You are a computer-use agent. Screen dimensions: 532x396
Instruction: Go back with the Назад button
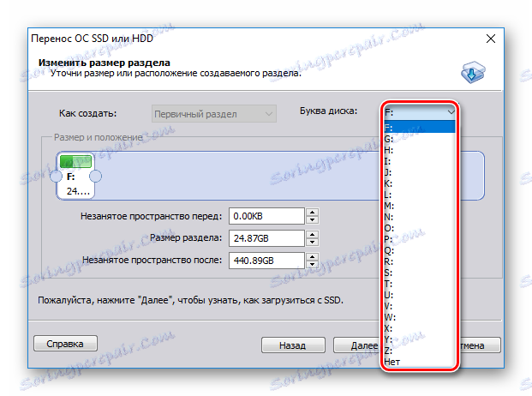tap(293, 345)
